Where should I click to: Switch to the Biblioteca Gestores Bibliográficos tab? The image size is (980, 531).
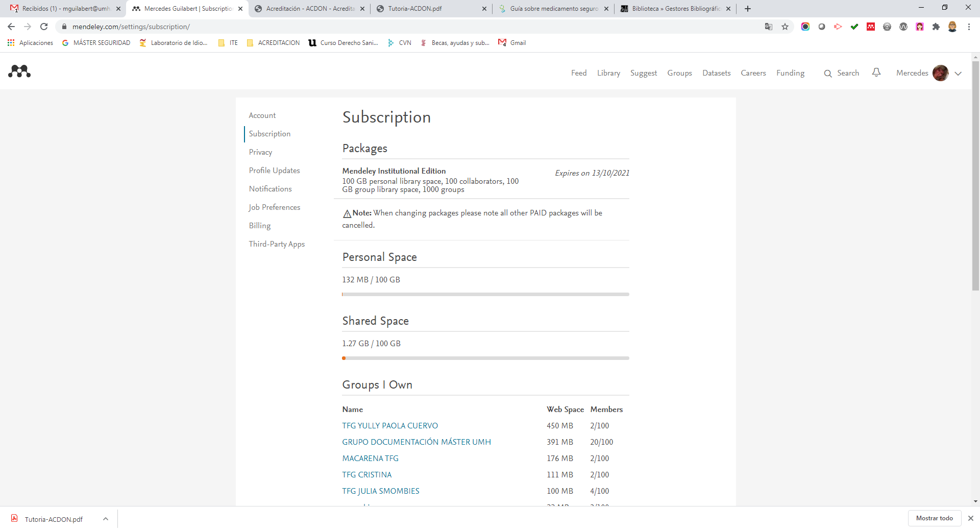(675, 9)
